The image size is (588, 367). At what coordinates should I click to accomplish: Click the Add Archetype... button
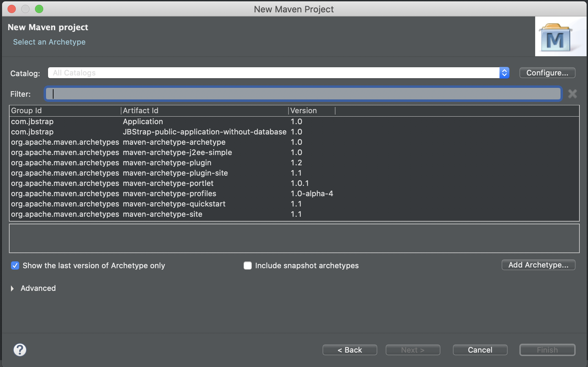(538, 265)
